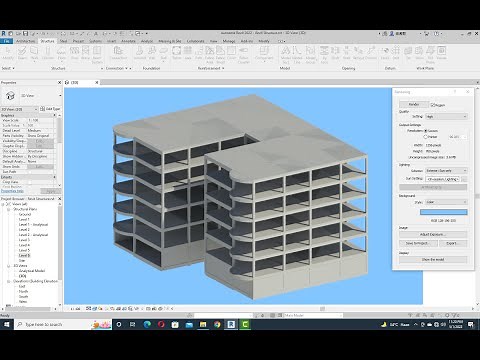Select the Isolated foundation tool
The image size is (480, 360).
coord(140,53)
